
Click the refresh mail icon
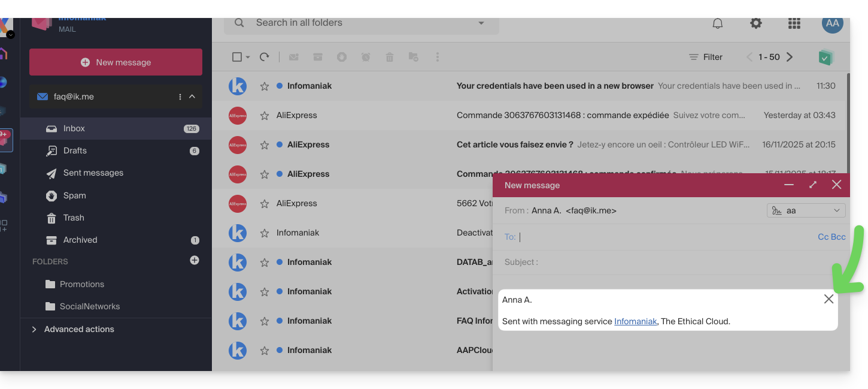264,57
